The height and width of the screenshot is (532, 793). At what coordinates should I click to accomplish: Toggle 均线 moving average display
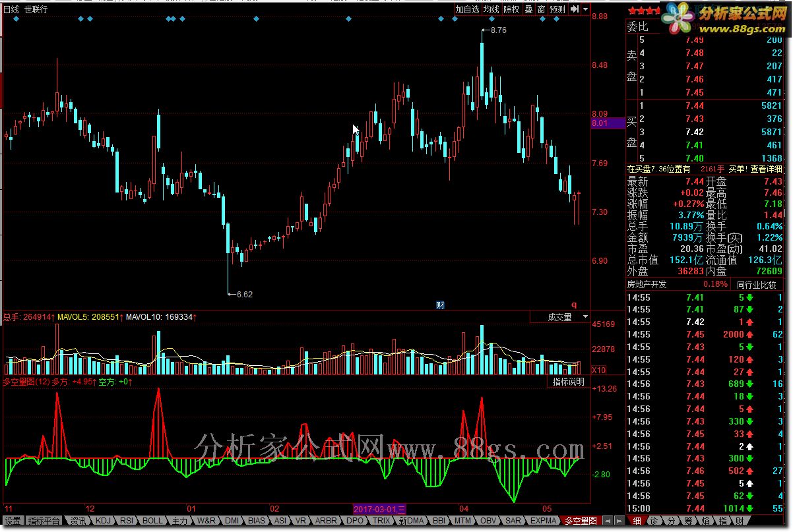point(491,9)
